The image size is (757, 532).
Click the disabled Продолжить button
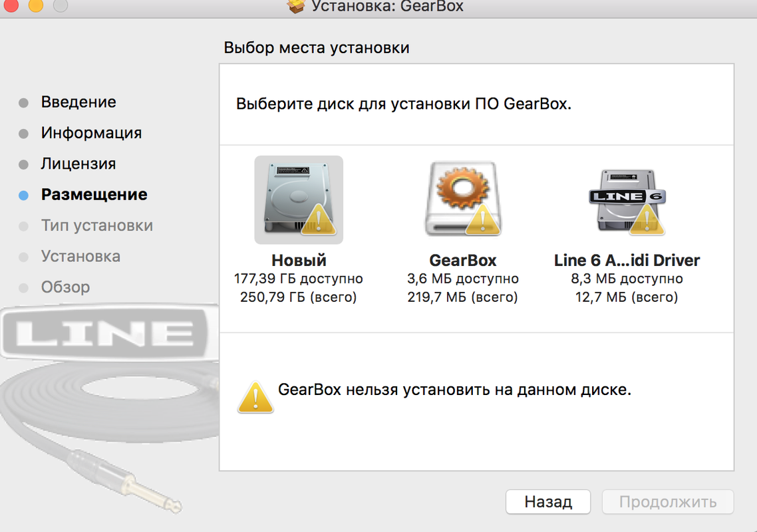[668, 502]
